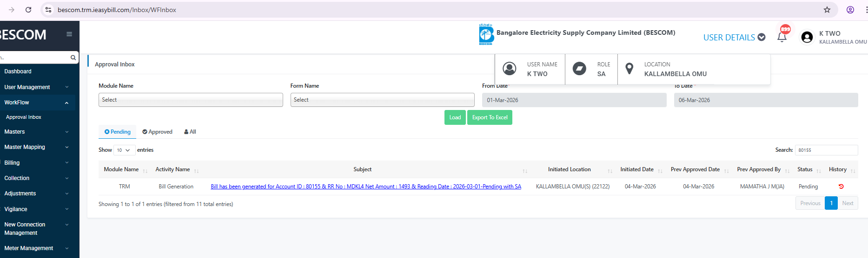Switch to Approved tab
This screenshot has width=868, height=258.
tap(157, 132)
